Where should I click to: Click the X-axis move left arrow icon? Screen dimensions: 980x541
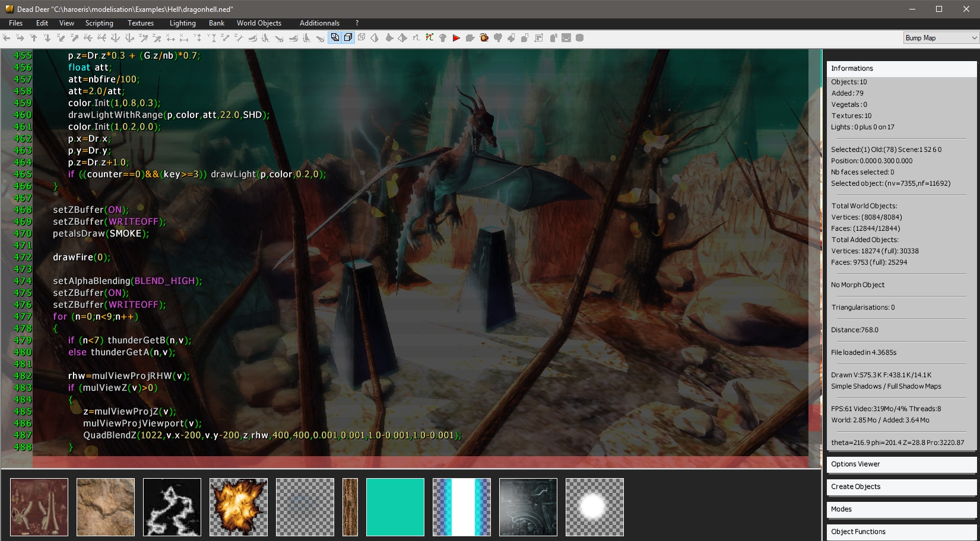tap(7, 38)
